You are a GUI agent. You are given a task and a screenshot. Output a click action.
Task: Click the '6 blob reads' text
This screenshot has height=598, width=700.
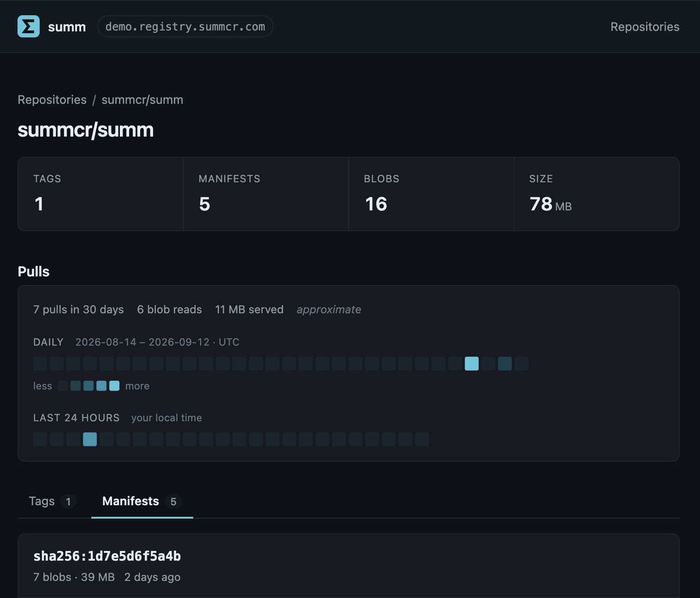(169, 310)
